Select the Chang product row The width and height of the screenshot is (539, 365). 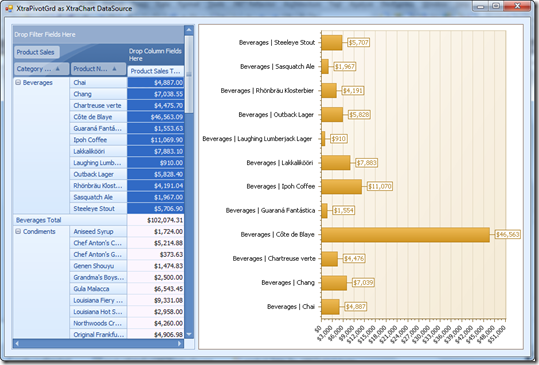[98, 94]
